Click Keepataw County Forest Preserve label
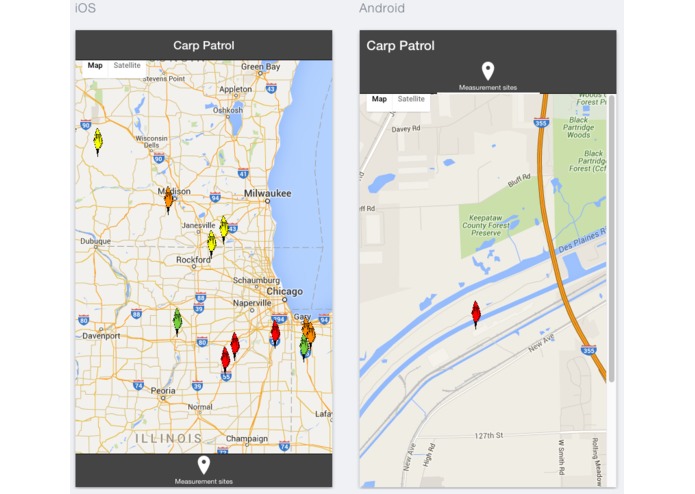This screenshot has height=494, width=695. point(486,226)
